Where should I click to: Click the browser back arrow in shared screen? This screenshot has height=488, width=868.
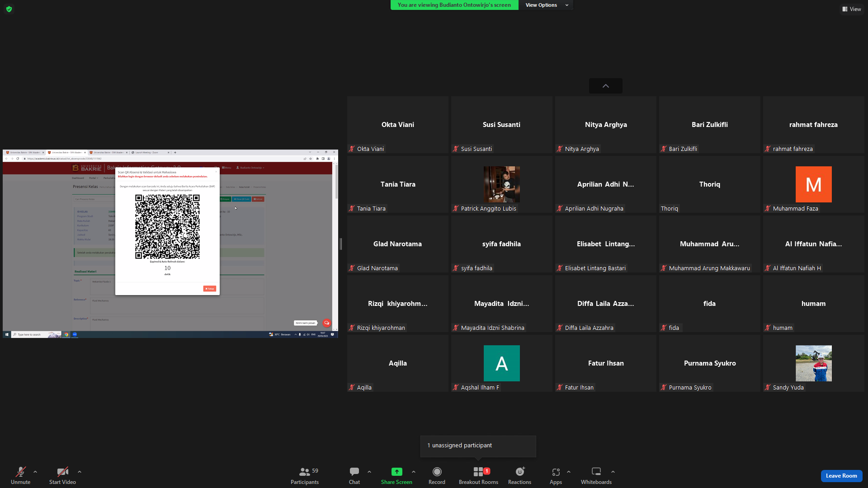coord(7,159)
